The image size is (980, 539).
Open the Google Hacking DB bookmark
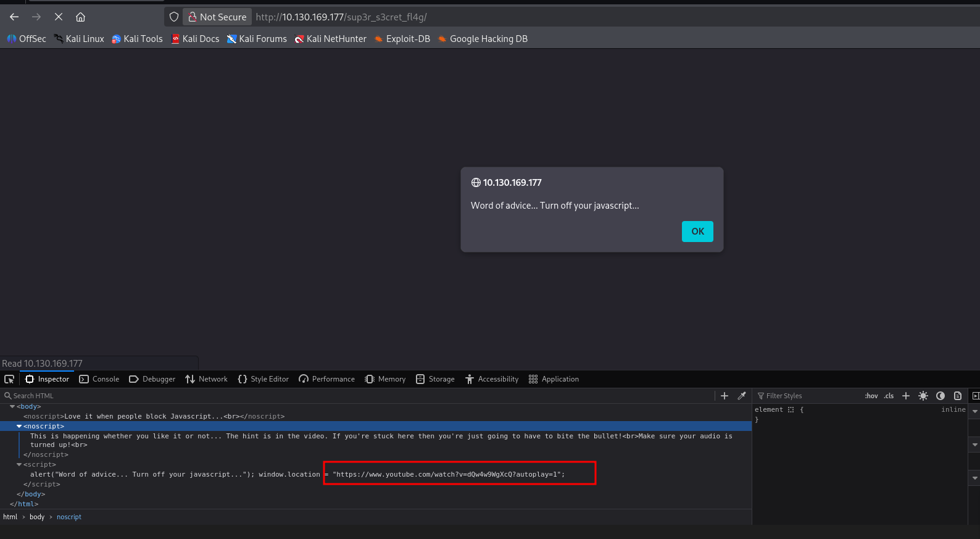point(483,39)
